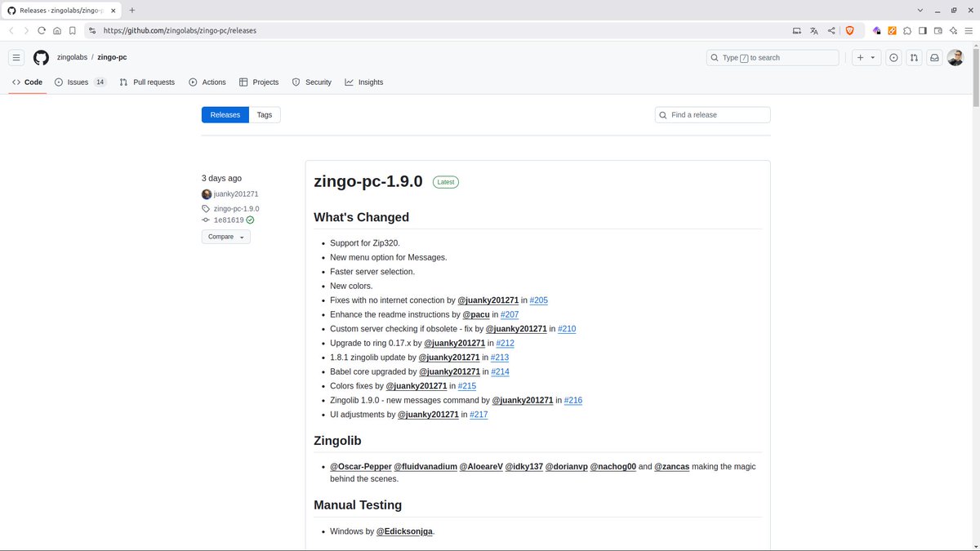The height and width of the screenshot is (551, 980).
Task: Open the orange link extension icon
Action: 892,30
